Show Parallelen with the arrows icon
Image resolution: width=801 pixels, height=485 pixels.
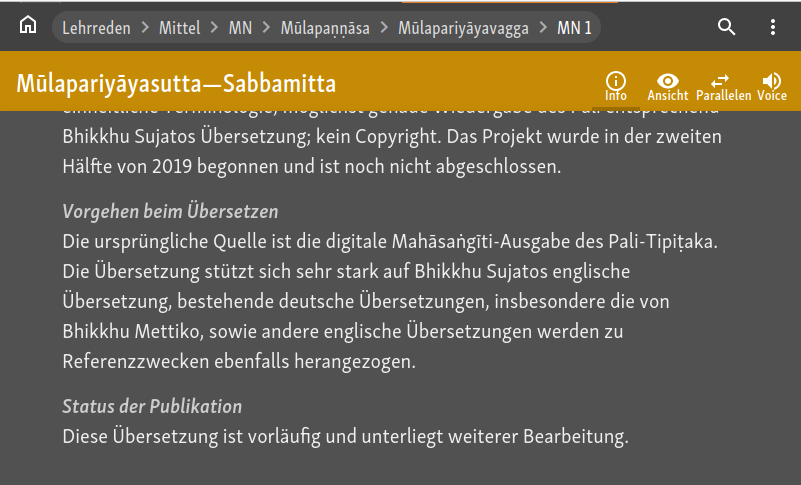point(723,86)
